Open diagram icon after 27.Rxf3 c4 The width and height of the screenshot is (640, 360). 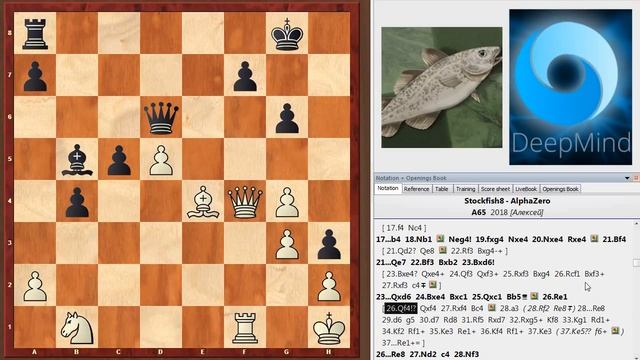pos(433,284)
